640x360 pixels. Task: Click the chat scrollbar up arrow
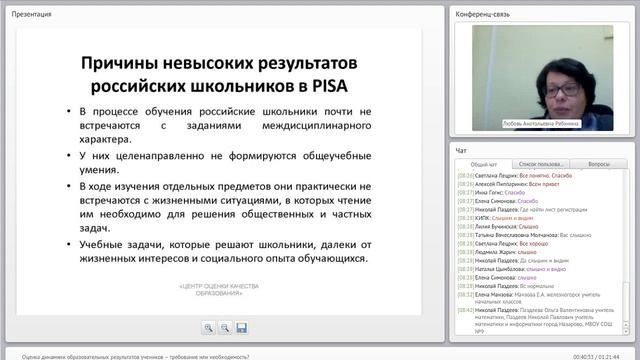click(x=626, y=325)
